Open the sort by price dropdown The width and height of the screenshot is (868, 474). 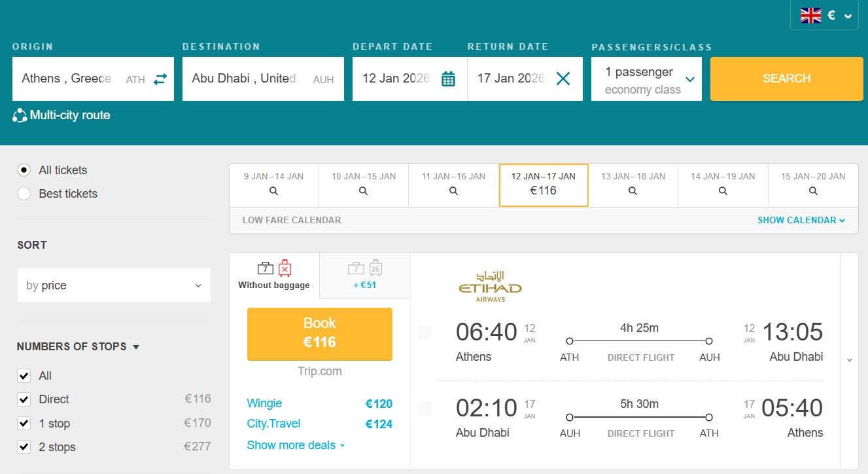tap(113, 285)
